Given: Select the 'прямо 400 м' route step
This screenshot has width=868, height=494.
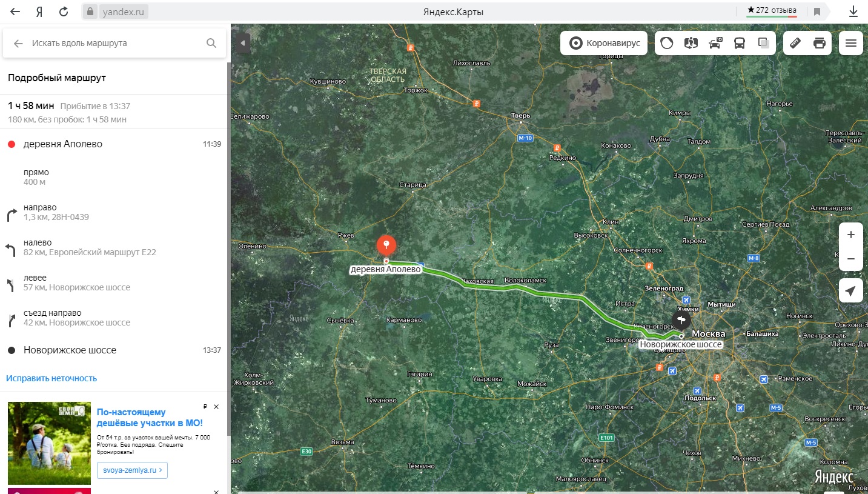Looking at the screenshot, I should 115,177.
